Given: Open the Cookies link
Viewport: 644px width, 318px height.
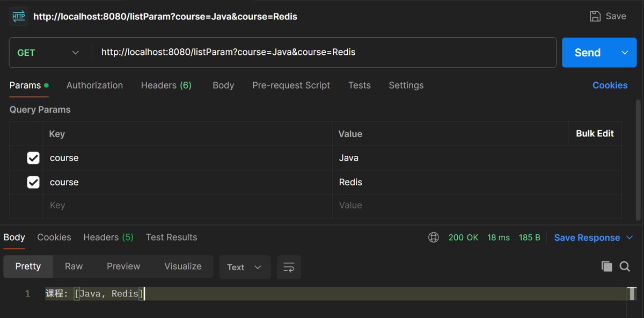Looking at the screenshot, I should point(610,85).
